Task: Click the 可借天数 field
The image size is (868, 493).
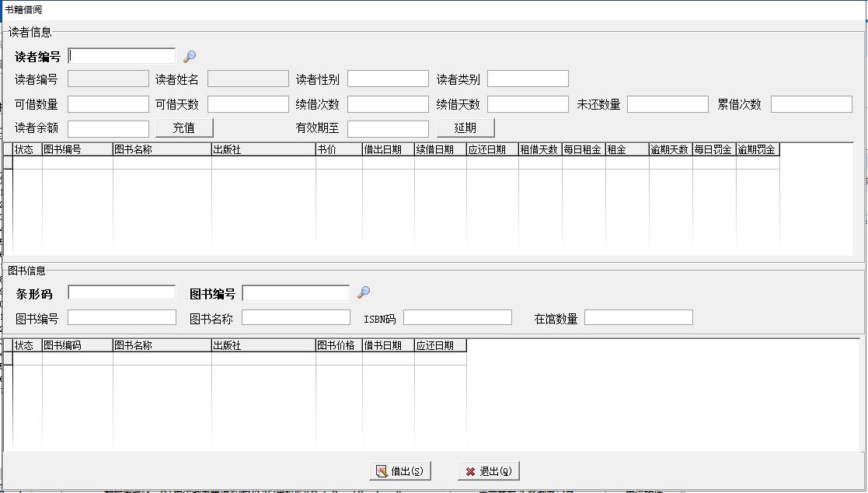Action: tap(248, 104)
